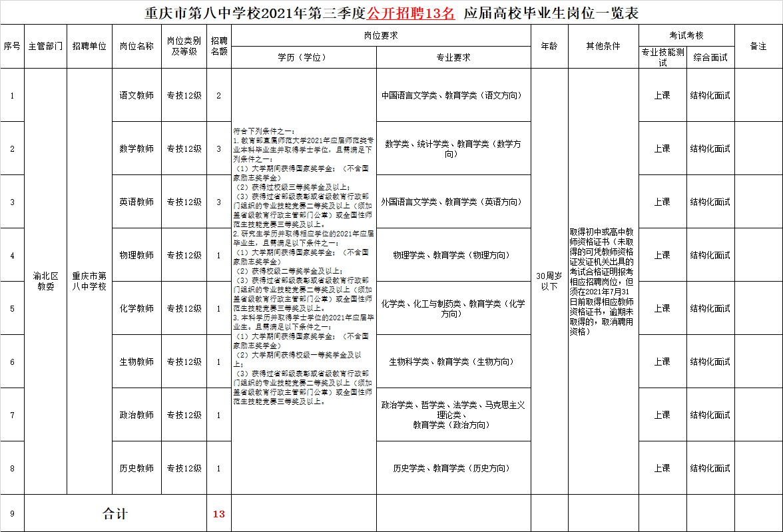783x532 pixels.
Task: Select the "外国语言文学类" major requirement cell
Action: pos(453,202)
